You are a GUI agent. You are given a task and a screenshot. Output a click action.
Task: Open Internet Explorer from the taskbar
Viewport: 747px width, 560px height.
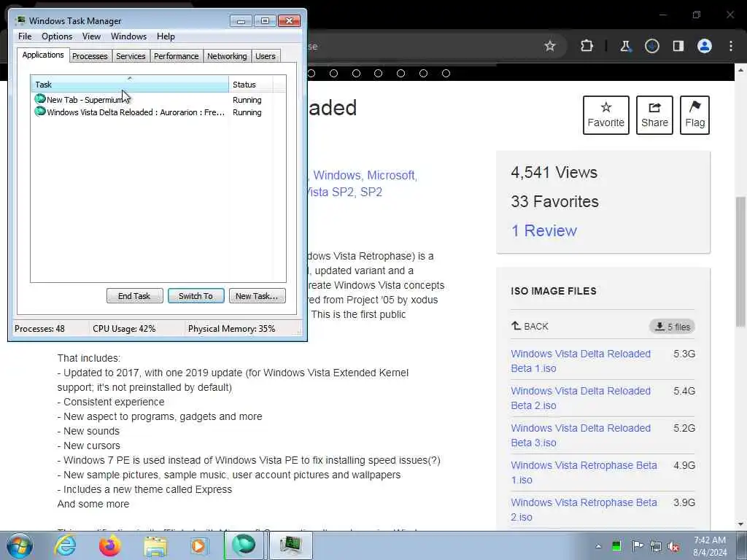(x=65, y=545)
